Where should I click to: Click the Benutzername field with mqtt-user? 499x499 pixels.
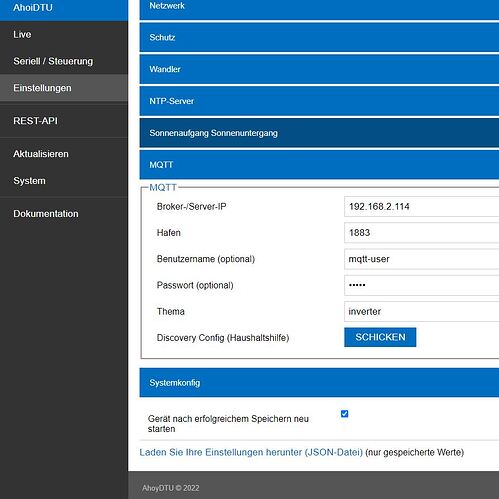421,259
